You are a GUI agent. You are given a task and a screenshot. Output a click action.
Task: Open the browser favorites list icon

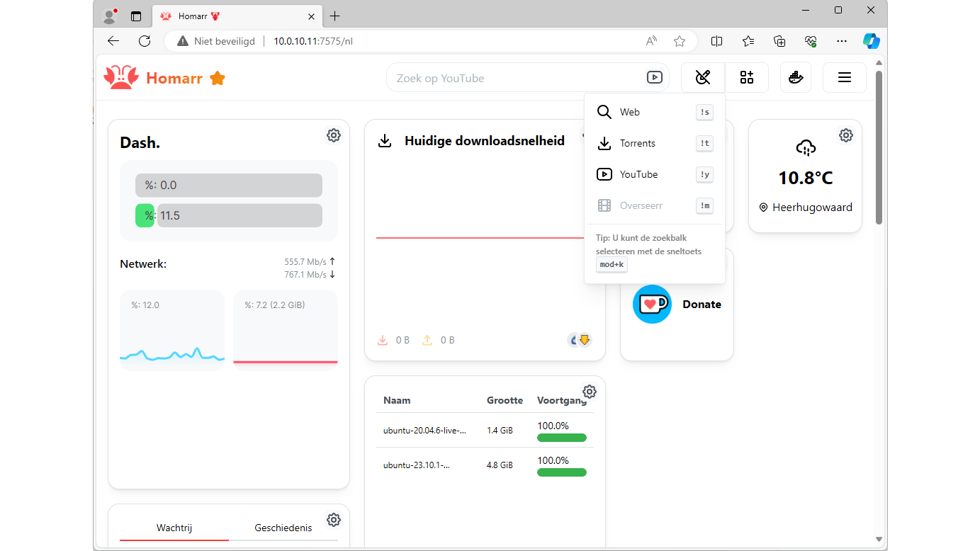(x=748, y=41)
